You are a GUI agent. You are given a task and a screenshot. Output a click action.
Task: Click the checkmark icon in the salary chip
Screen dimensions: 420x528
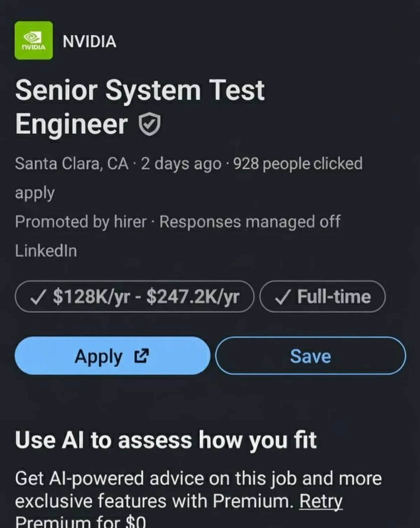tap(37, 297)
